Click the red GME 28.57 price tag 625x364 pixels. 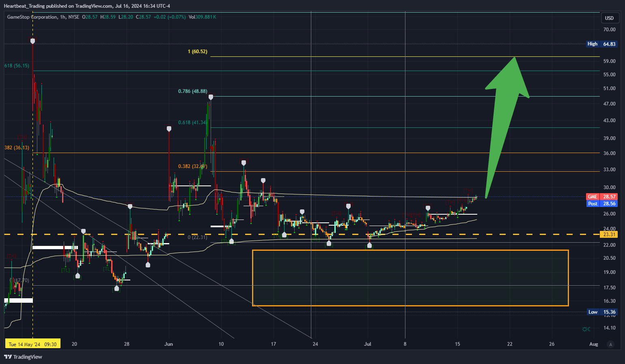[x=602, y=197]
